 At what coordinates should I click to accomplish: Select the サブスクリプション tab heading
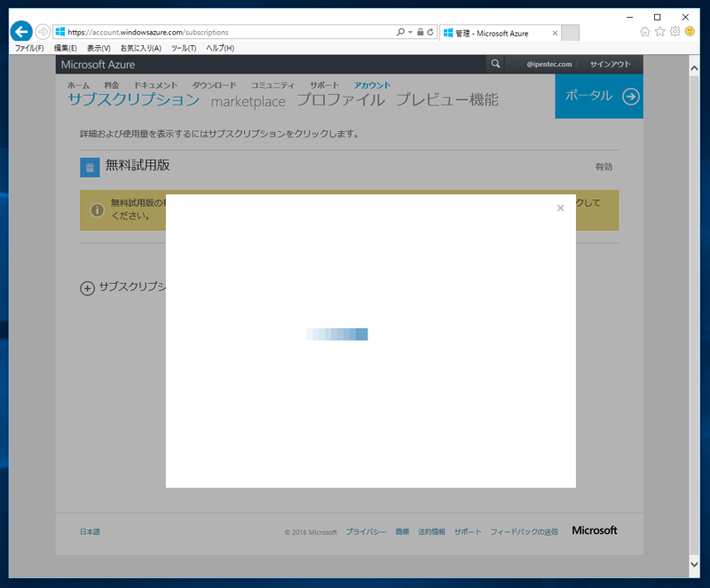pyautogui.click(x=134, y=99)
